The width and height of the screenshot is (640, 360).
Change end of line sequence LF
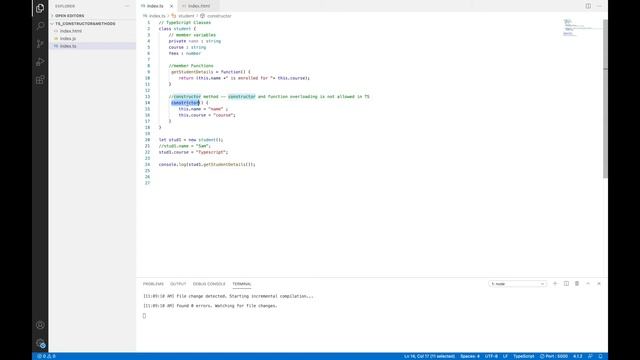[x=505, y=356]
